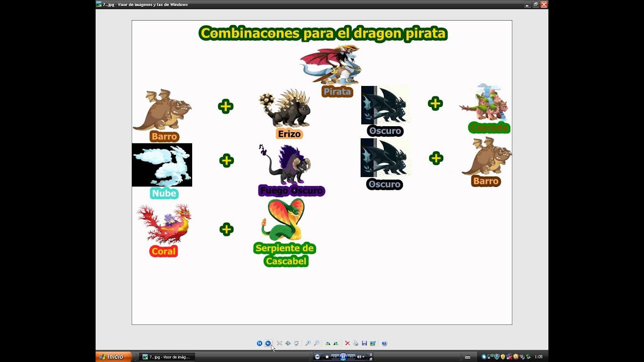644x362 pixels.
Task: Click the language bar keyboard icon
Action: point(467,357)
